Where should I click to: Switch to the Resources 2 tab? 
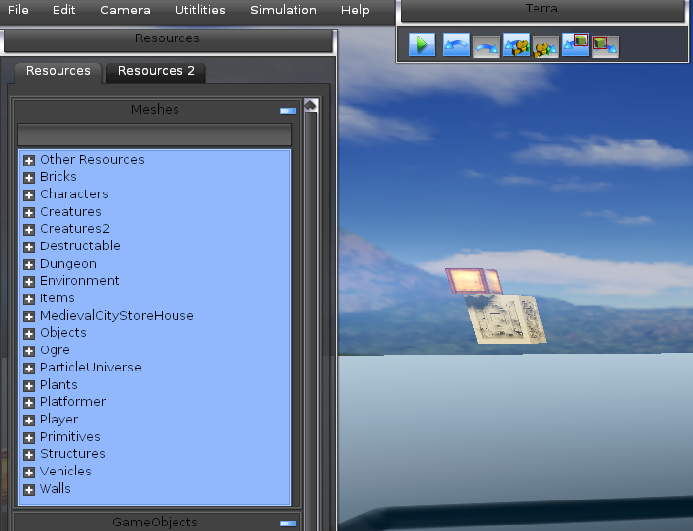156,72
